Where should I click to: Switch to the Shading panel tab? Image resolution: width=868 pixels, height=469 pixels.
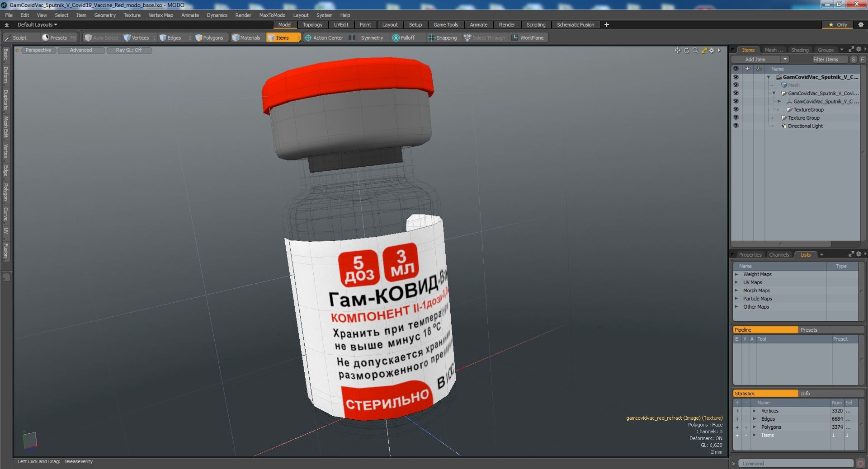point(800,50)
